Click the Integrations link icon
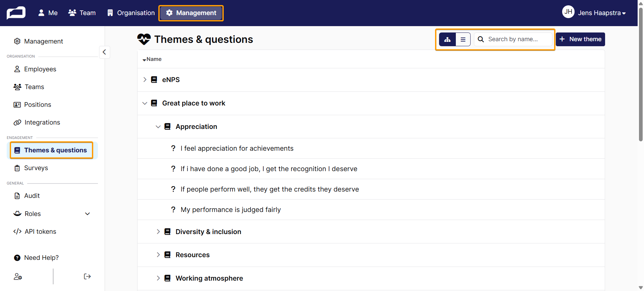 pos(17,123)
